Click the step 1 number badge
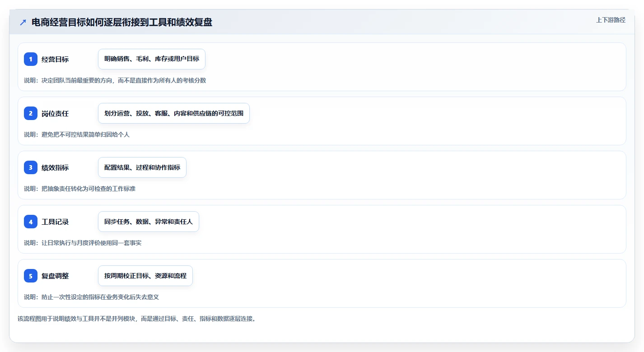The height and width of the screenshot is (352, 644). coord(31,59)
